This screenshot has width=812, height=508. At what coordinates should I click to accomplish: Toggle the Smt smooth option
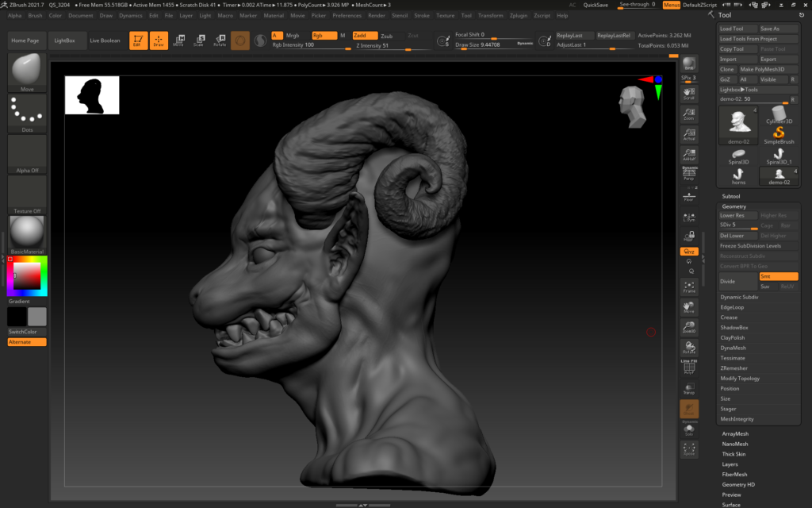pyautogui.click(x=779, y=276)
